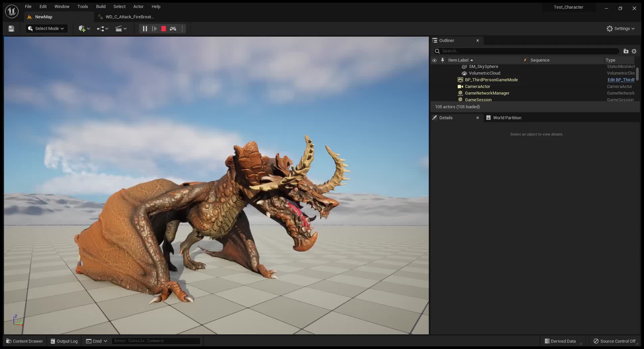The height and width of the screenshot is (349, 644).
Task: Click the Edit BP_ThirdPerson link
Action: (620, 80)
